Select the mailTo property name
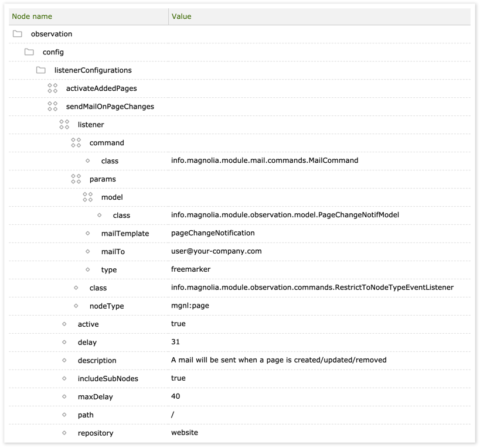The image size is (480, 448). click(113, 252)
